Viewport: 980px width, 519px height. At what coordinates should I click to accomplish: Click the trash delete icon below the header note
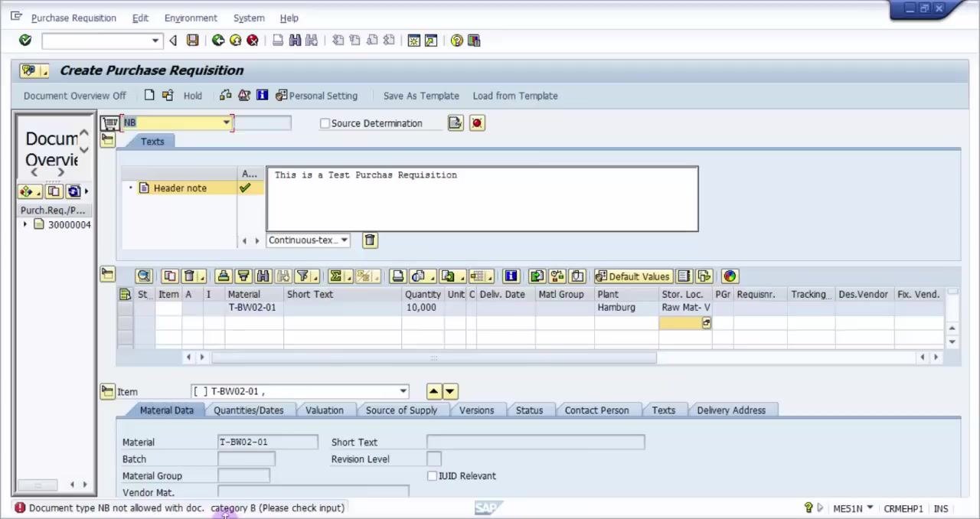370,240
